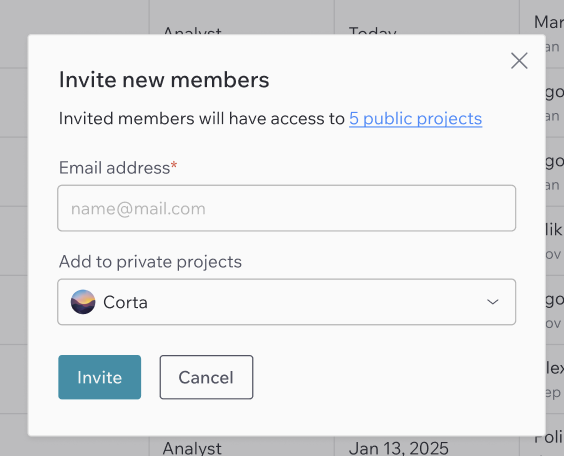This screenshot has width=564, height=456.
Task: Click the Jan 13, 2025 date cell
Action: (x=399, y=448)
